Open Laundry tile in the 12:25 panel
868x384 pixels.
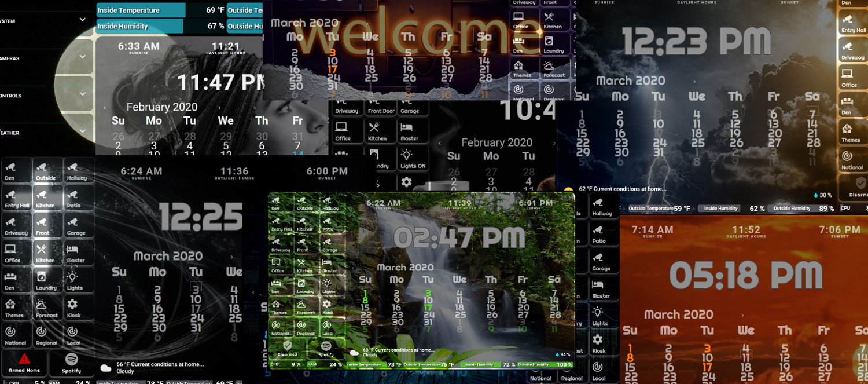pos(46,280)
